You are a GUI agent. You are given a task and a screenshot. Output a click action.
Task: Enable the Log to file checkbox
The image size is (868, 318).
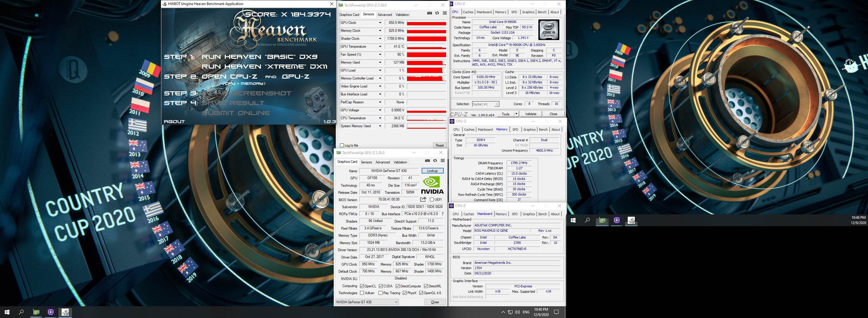342,145
